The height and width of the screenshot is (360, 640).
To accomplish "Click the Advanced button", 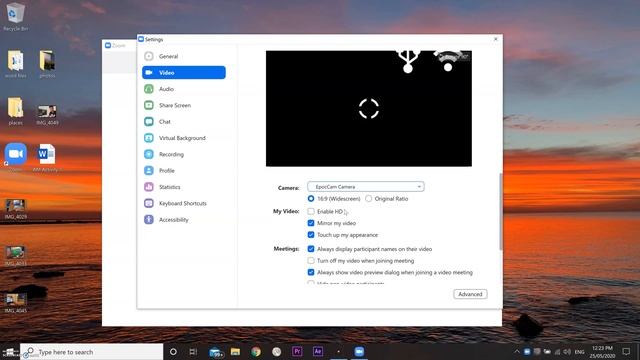I will (x=470, y=294).
